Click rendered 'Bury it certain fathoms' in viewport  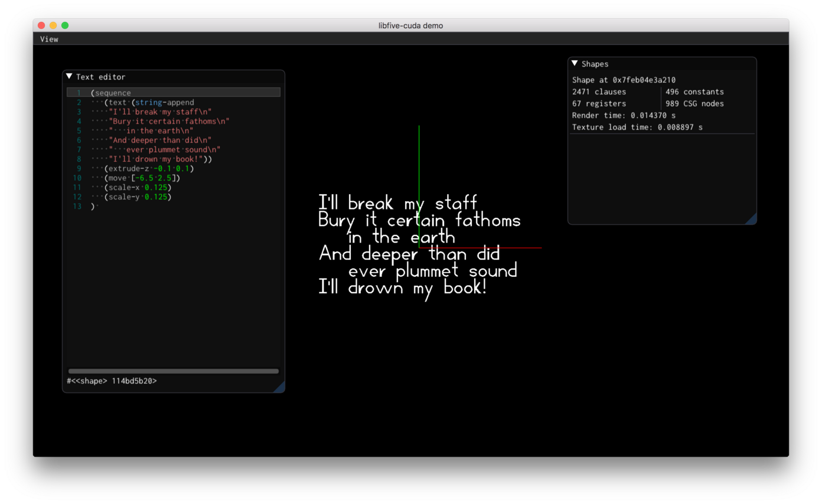(x=419, y=221)
